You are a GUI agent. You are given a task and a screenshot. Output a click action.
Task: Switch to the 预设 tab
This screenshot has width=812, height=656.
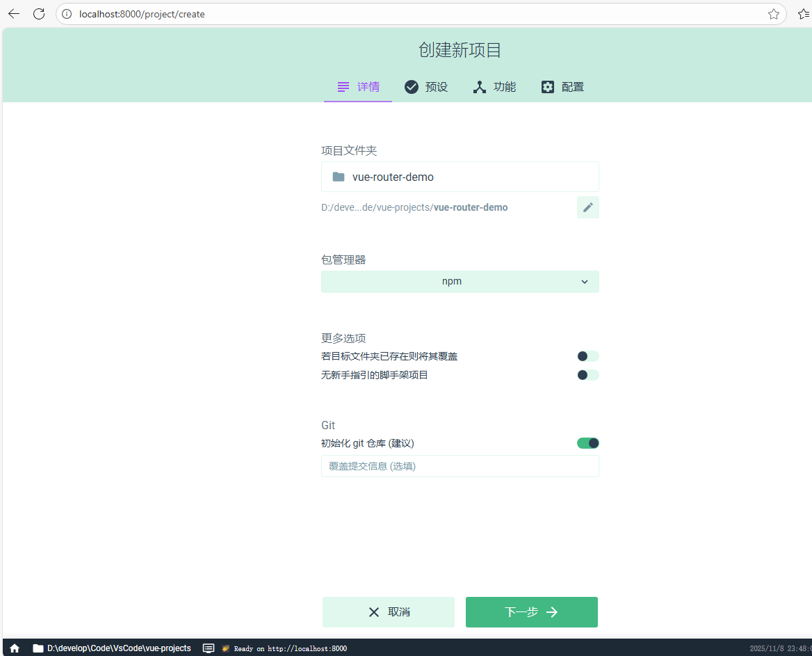point(425,87)
